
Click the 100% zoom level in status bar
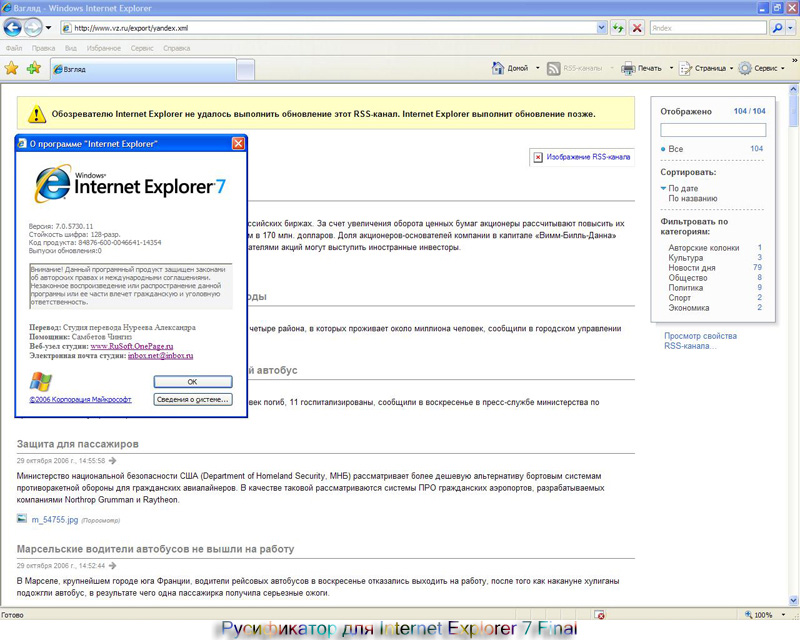coord(763,615)
